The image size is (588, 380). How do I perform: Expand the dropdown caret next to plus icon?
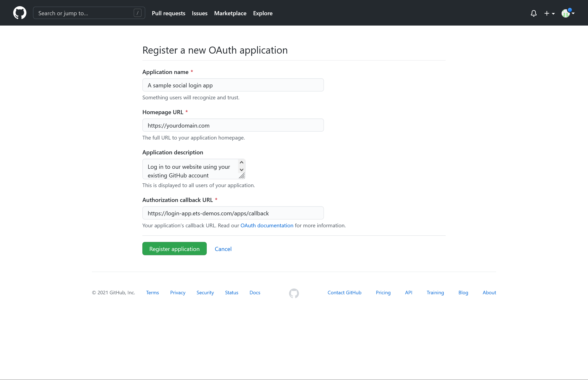pos(553,14)
